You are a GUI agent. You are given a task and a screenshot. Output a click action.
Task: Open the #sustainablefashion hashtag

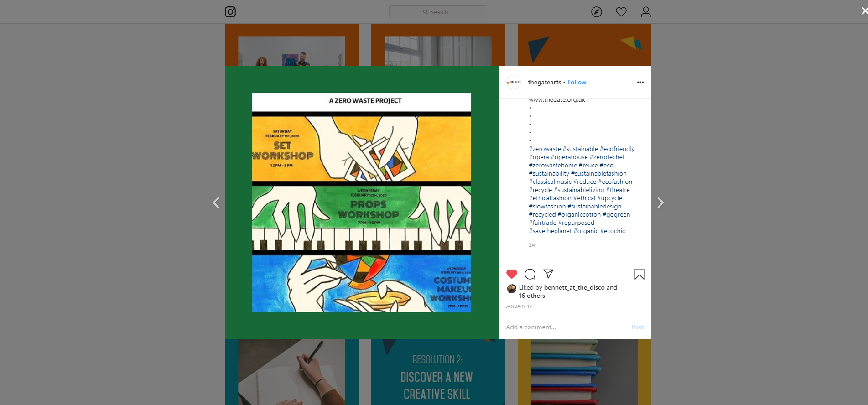click(599, 173)
